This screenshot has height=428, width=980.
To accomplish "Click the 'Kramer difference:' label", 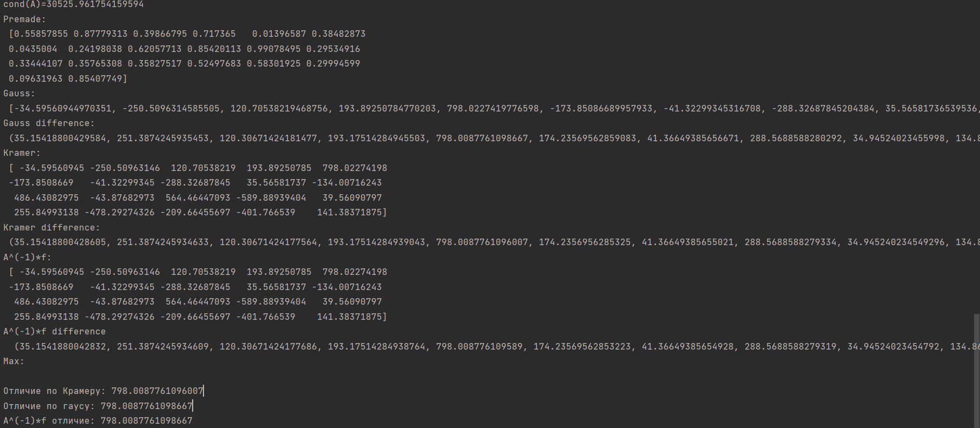I will 52,228.
